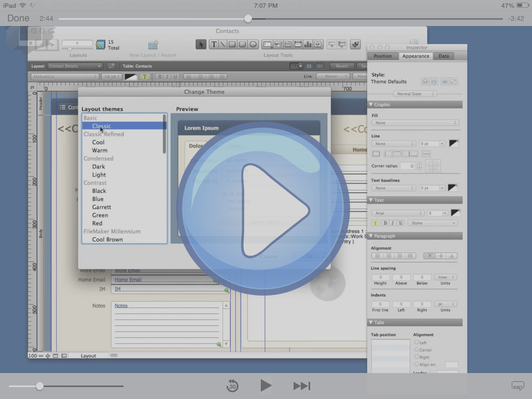Click the yellow highlight T in Inspector
Image resolution: width=532 pixels, height=399 pixels.
375,223
